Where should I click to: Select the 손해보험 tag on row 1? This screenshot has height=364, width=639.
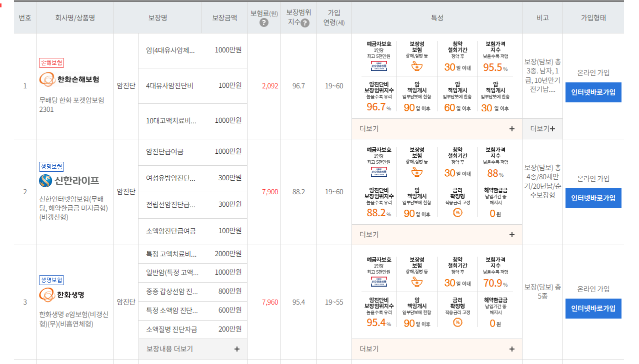pyautogui.click(x=51, y=63)
